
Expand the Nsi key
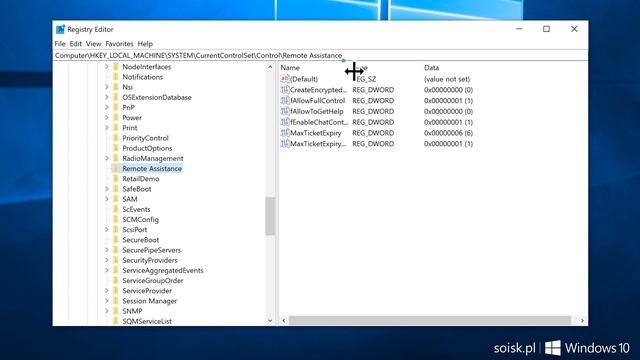click(107, 87)
